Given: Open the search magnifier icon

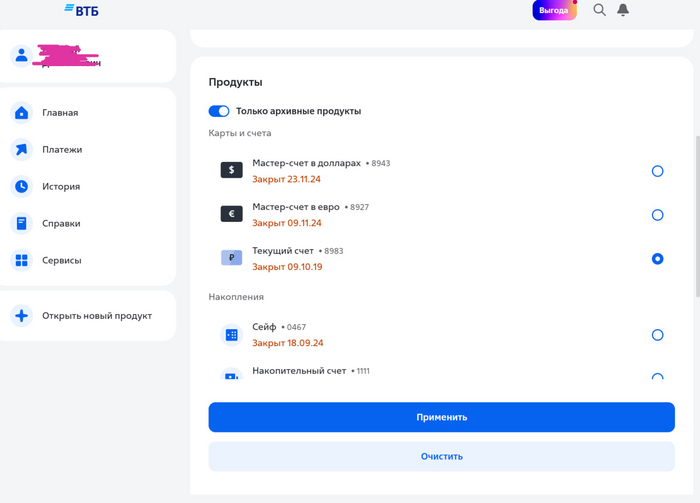Looking at the screenshot, I should click(x=599, y=10).
